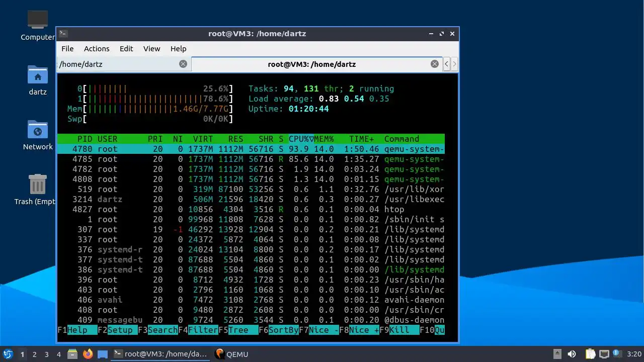Close the /home/dartz terminal tab
This screenshot has height=362, width=644.
coord(183,64)
